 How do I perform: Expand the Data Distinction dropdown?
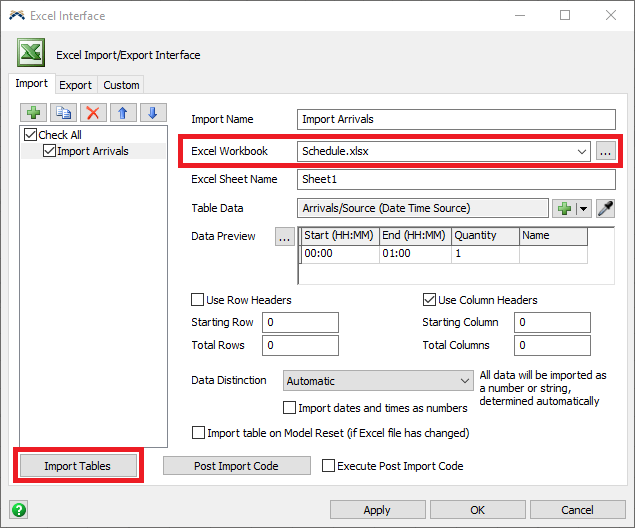464,381
